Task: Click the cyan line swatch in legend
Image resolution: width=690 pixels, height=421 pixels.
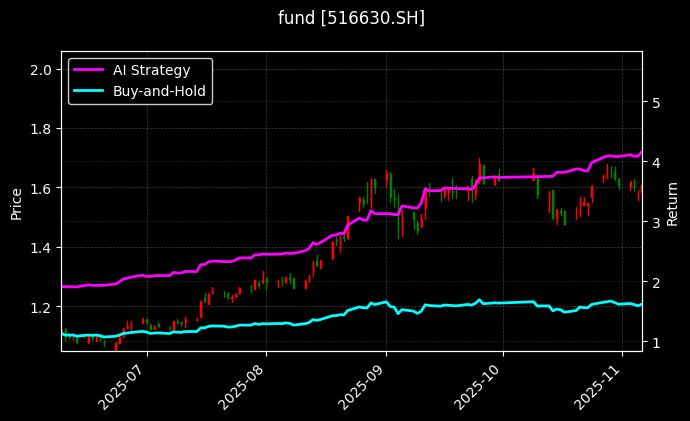Action: coord(88,90)
